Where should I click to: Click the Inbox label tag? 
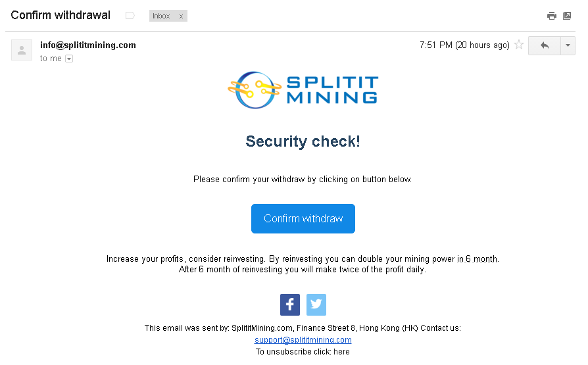pyautogui.click(x=161, y=16)
